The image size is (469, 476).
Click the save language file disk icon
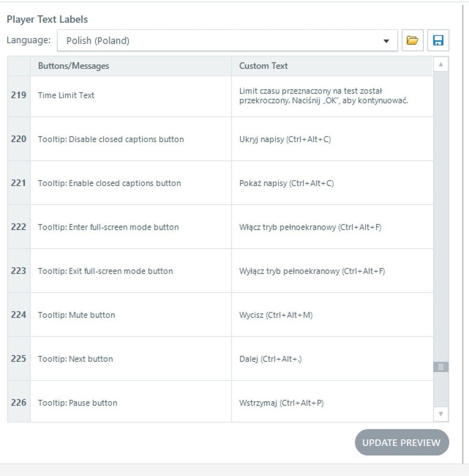pos(438,41)
